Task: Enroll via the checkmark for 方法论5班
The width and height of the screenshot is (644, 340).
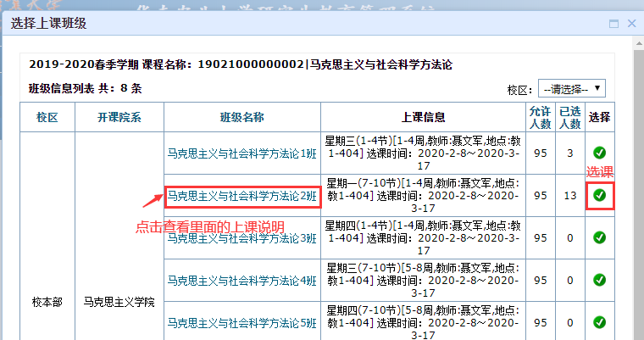Action: point(599,322)
